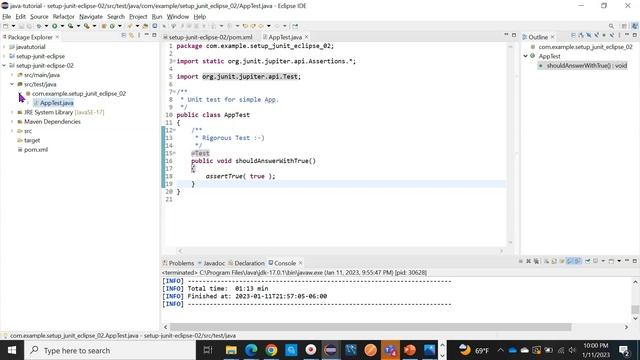Close the Outline view tab

[x=553, y=37]
